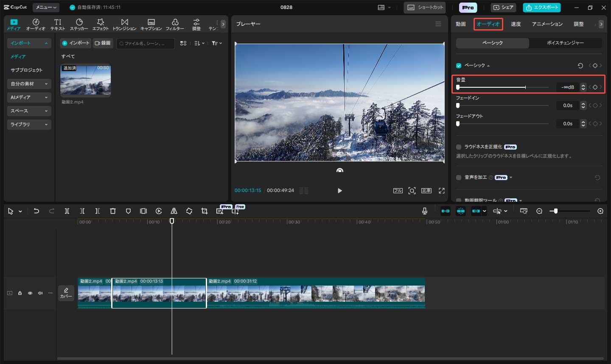
Task: Expand the スペース section
Action: [29, 111]
